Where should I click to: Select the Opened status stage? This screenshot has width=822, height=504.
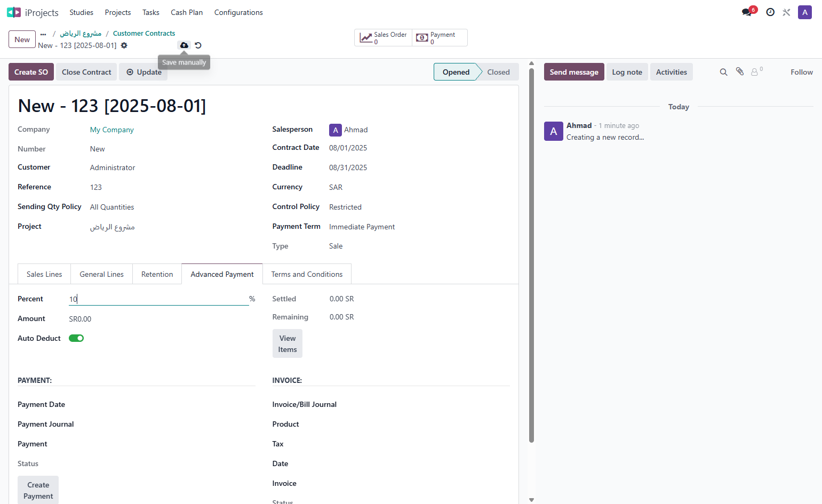[456, 72]
